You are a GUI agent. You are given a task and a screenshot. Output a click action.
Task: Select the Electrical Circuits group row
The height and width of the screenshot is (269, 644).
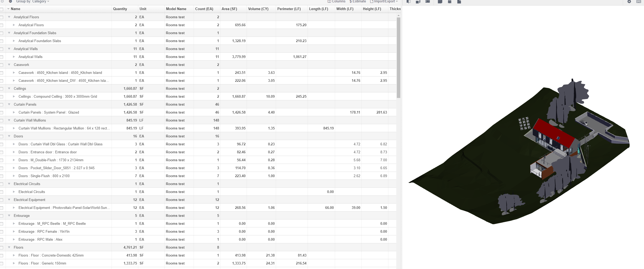click(198, 184)
